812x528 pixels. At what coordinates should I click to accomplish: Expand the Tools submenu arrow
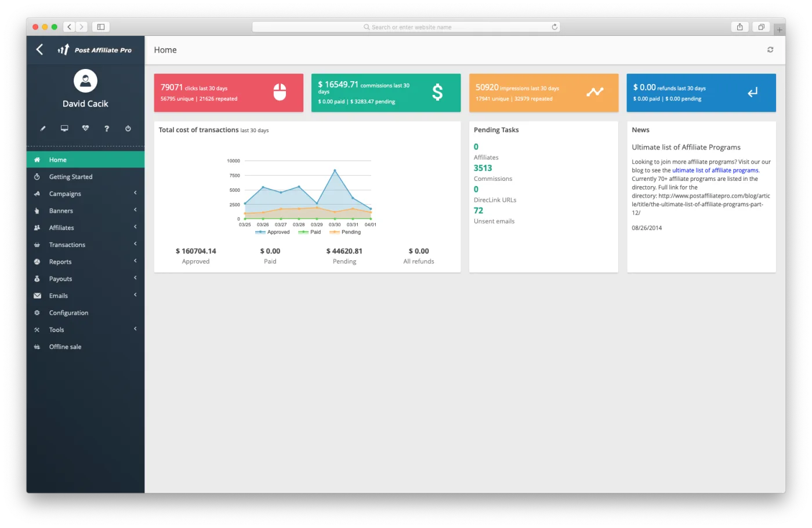(135, 329)
